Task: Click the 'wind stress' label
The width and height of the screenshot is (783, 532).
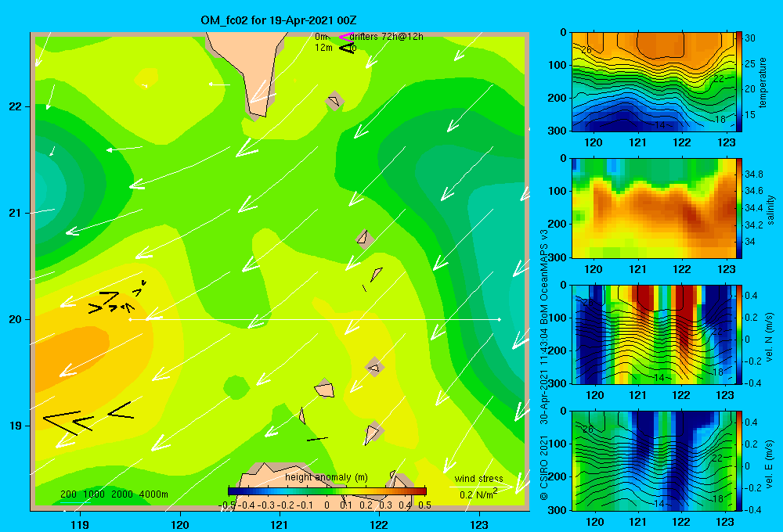Action: tap(478, 478)
